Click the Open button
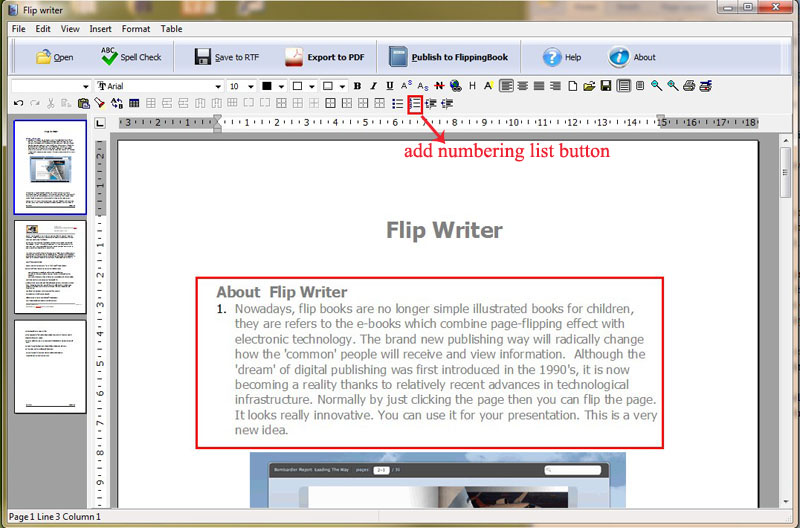800x528 pixels. pyautogui.click(x=54, y=57)
